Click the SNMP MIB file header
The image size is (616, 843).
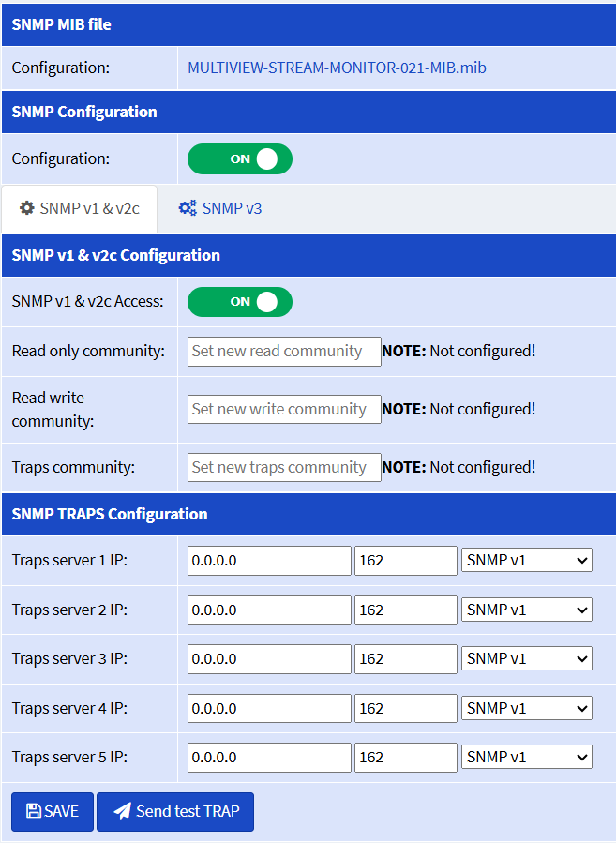coord(308,24)
